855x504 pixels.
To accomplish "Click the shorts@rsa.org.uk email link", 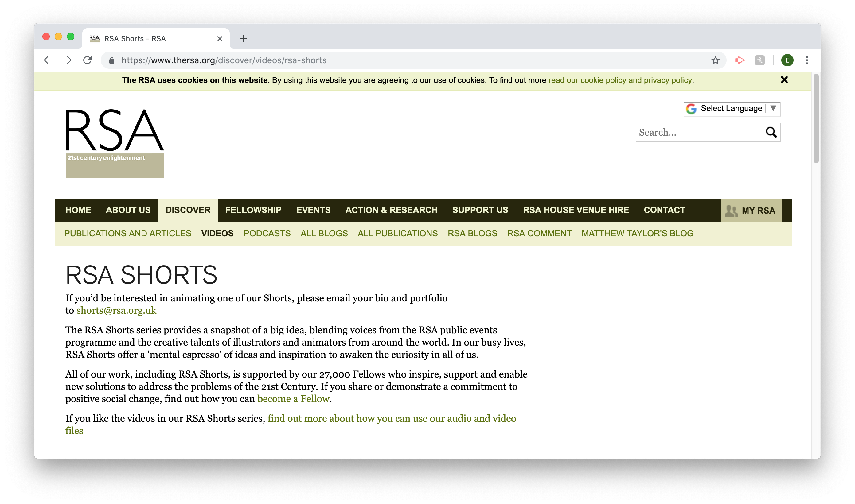I will click(116, 310).
